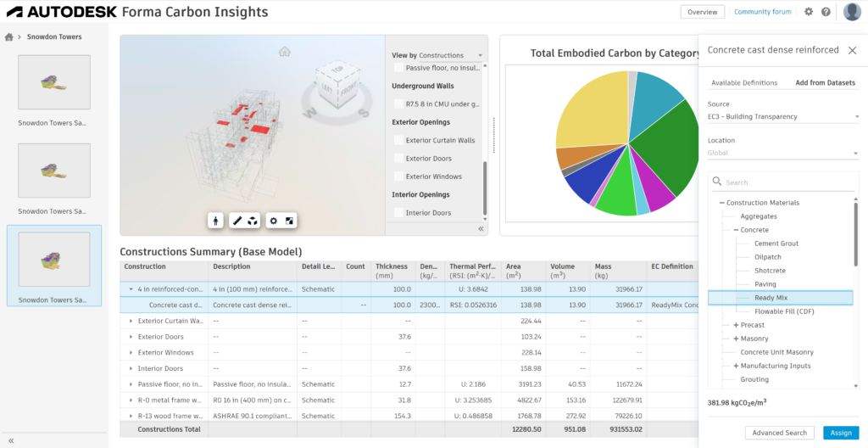Open the explode model tool

[x=253, y=221]
